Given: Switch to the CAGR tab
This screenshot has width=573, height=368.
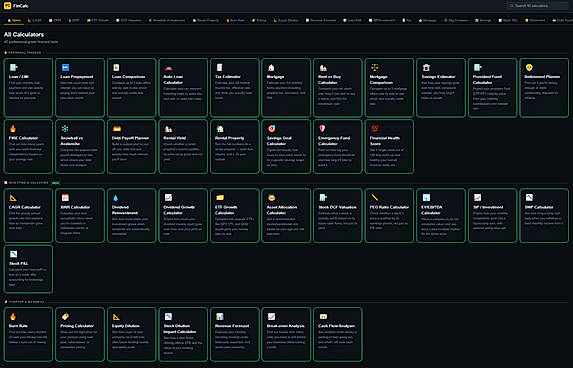Looking at the screenshot, I should tap(35, 20).
